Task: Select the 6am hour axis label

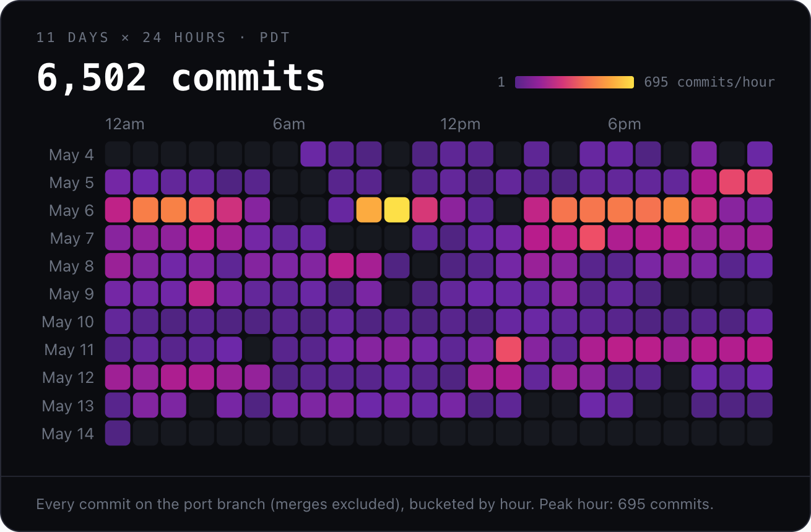Action: click(x=289, y=124)
